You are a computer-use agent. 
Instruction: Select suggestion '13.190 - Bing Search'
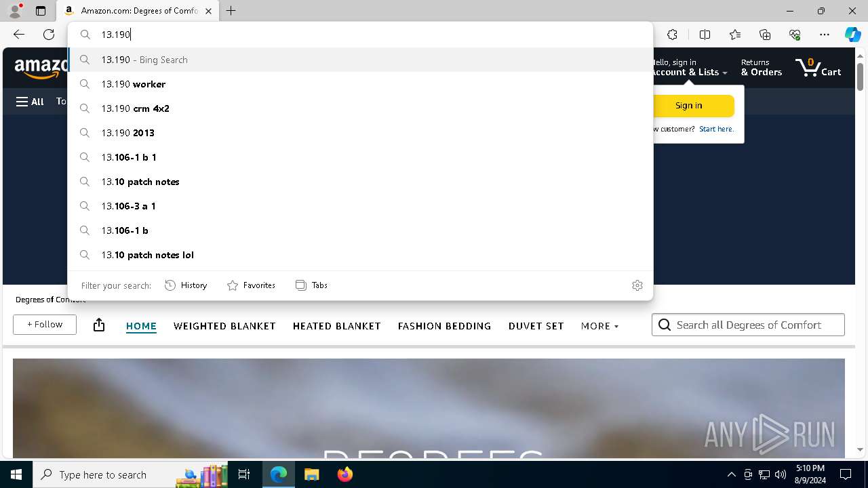[360, 60]
